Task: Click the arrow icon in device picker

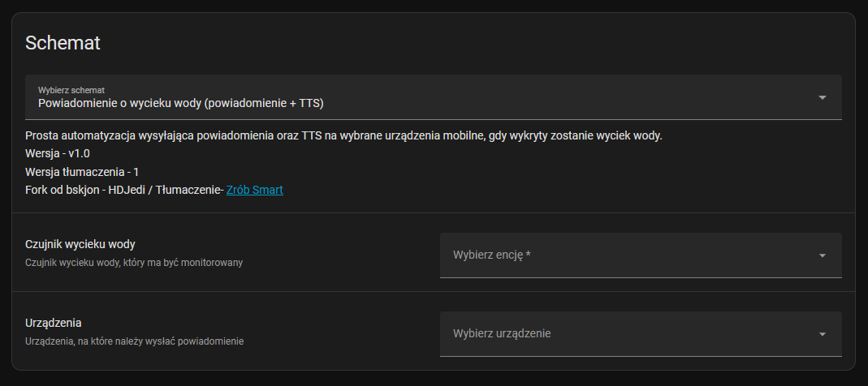Action: pyautogui.click(x=822, y=334)
